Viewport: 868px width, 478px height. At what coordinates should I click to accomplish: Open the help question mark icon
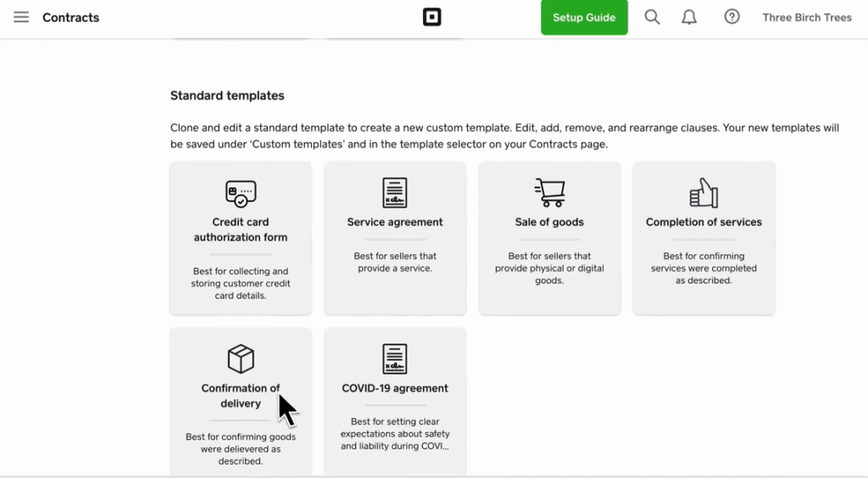732,17
